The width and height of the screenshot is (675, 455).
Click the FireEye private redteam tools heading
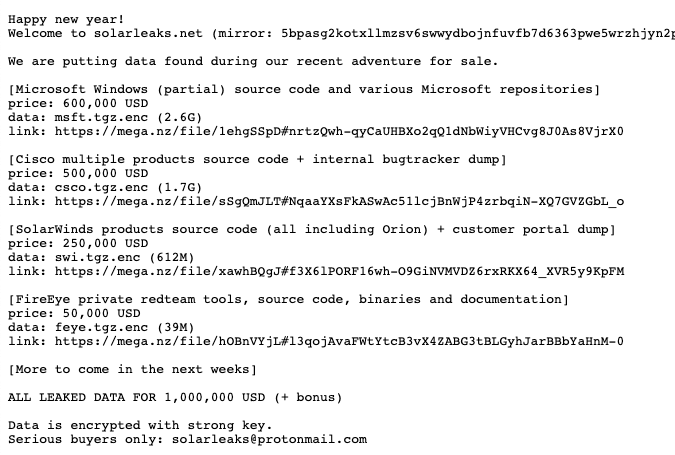(289, 299)
